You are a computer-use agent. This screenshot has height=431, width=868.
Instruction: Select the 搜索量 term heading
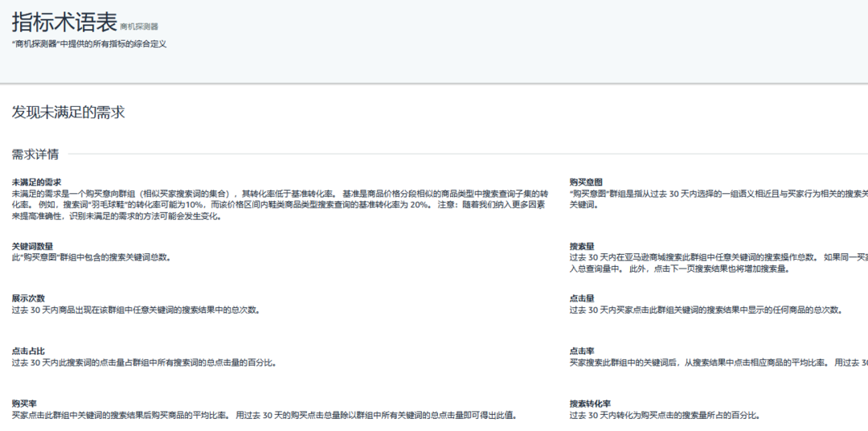point(582,246)
